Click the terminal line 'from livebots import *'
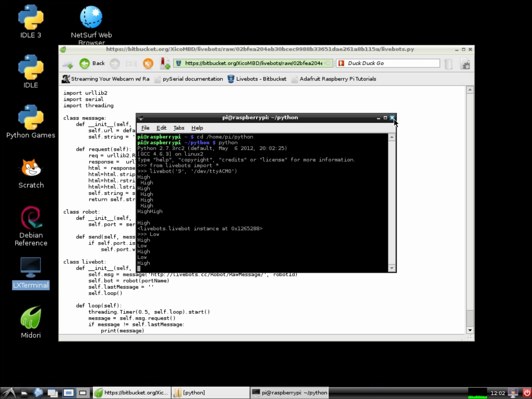 click(184, 166)
